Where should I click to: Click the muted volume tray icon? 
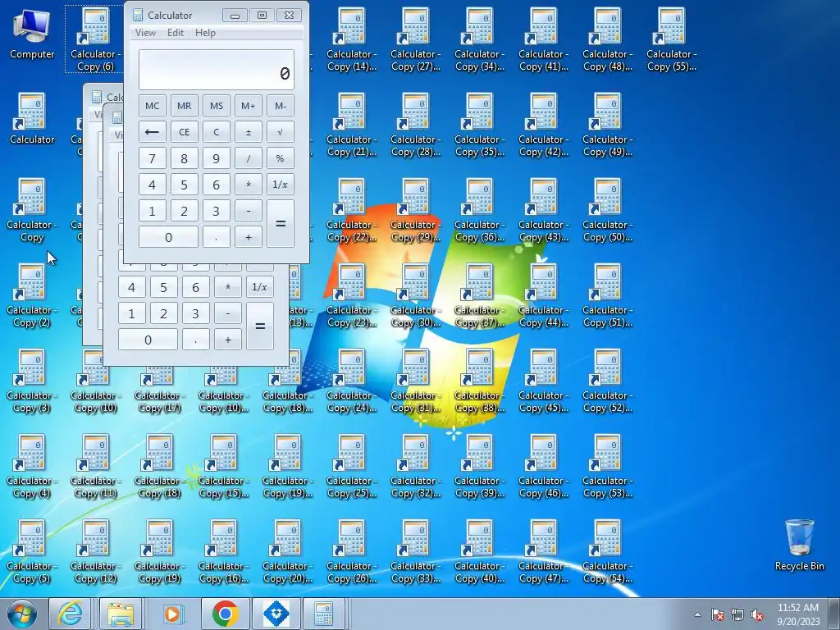757,614
